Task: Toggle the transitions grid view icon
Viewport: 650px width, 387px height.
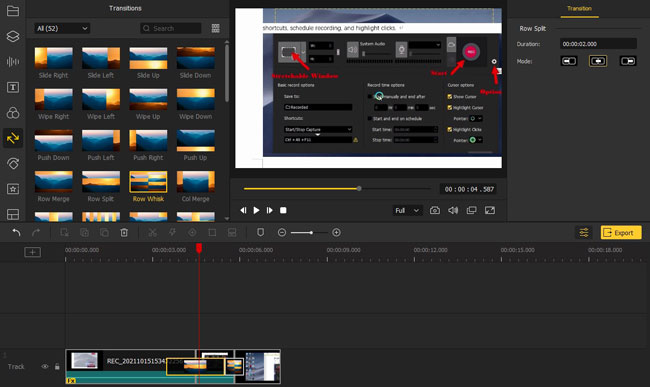Action: (x=216, y=28)
